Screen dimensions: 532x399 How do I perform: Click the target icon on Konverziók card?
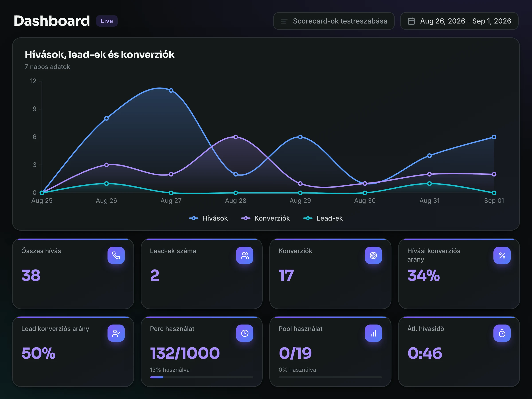pos(373,255)
